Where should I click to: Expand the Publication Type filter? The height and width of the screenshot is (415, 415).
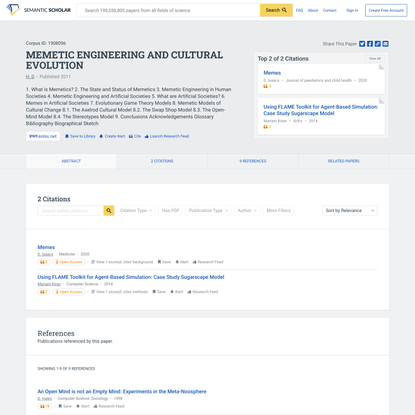click(208, 210)
